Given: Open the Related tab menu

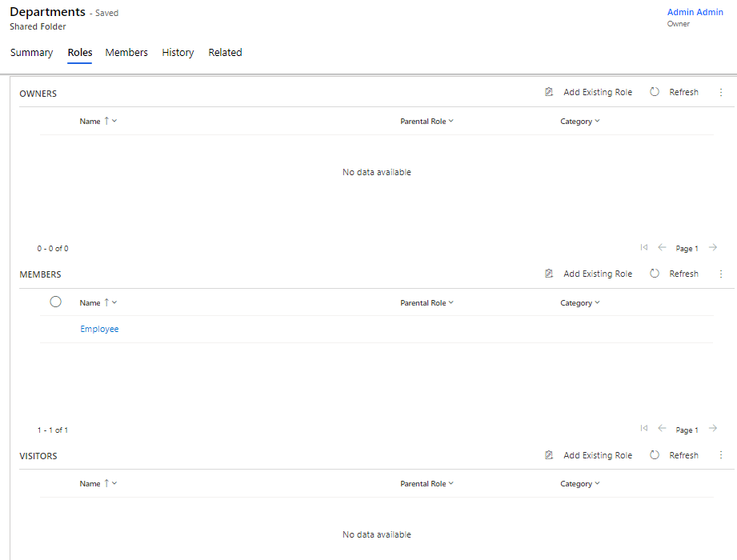Looking at the screenshot, I should coord(225,53).
